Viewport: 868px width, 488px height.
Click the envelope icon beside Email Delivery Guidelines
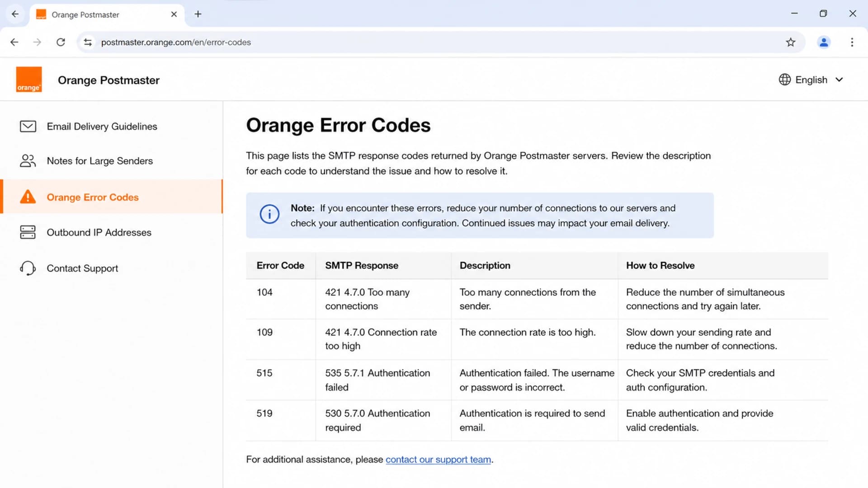tap(28, 127)
